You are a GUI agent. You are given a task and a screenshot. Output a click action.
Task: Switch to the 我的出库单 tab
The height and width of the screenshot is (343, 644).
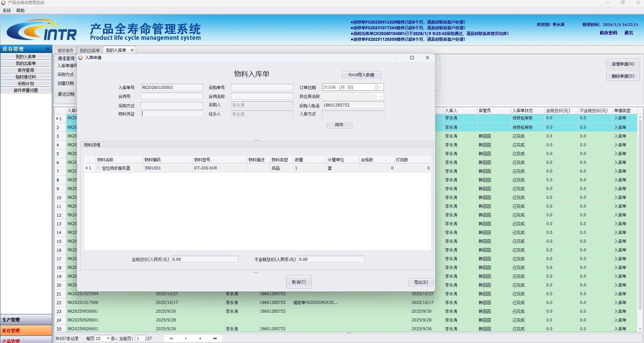(90, 50)
